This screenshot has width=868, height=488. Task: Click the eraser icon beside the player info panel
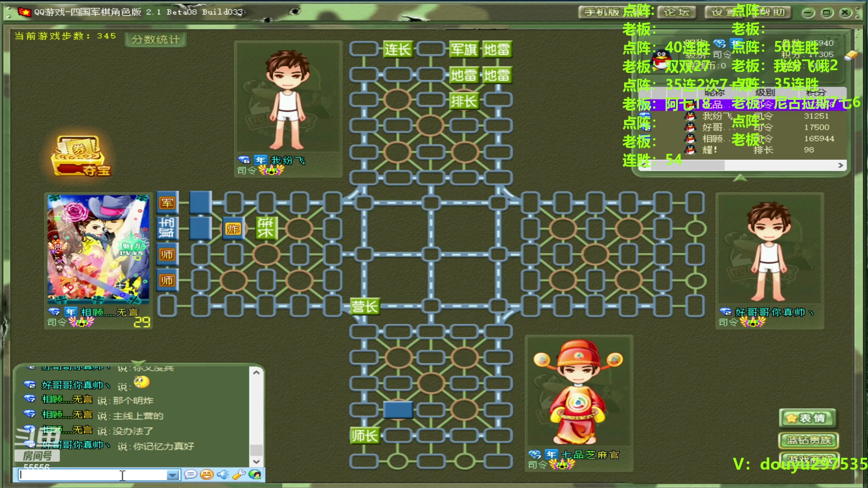(x=851, y=55)
